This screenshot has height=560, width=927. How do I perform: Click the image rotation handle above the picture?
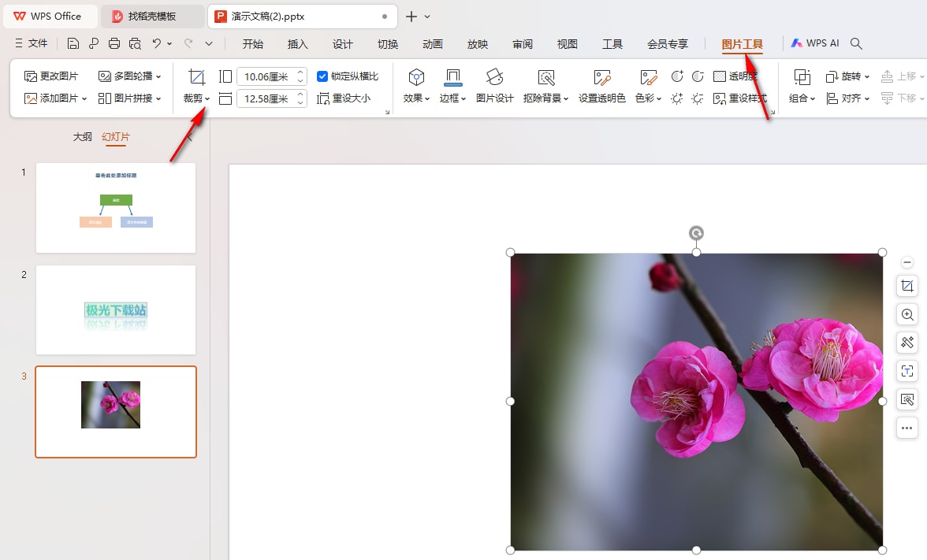(x=697, y=233)
